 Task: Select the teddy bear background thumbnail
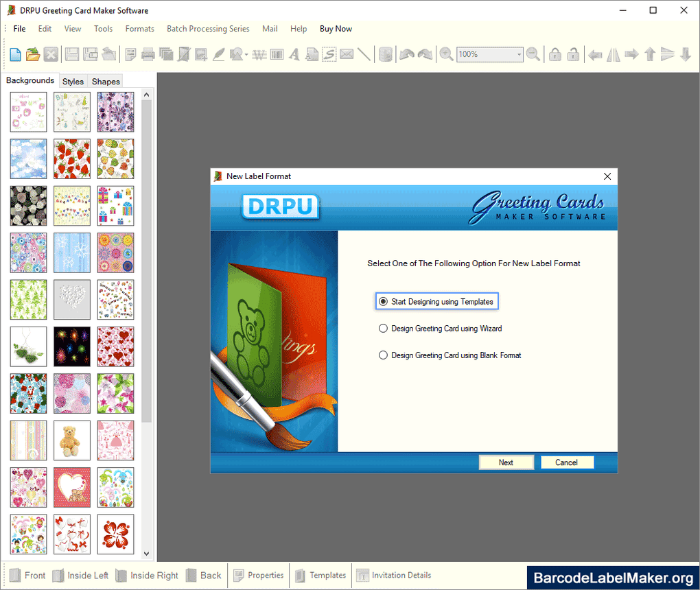(72, 440)
